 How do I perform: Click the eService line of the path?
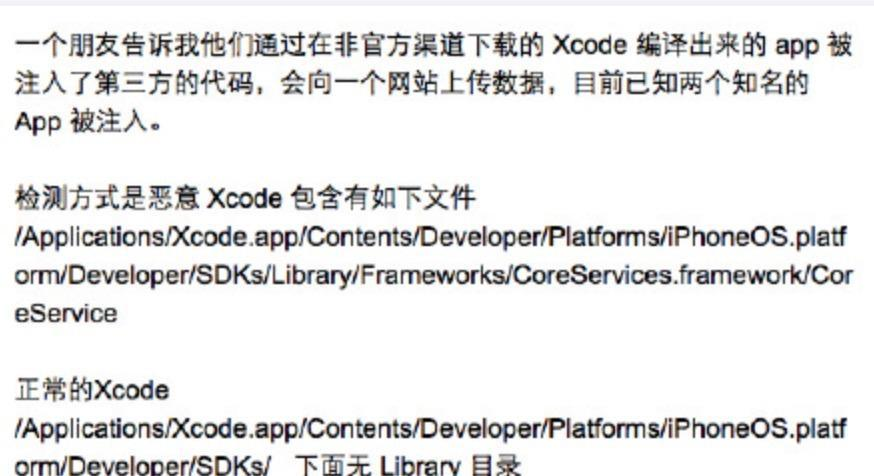[66, 314]
